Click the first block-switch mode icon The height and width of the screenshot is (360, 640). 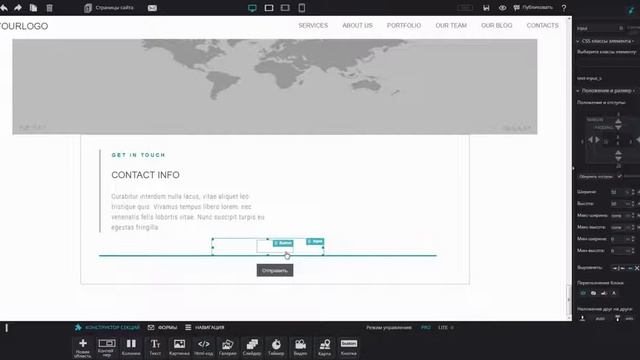(x=583, y=293)
